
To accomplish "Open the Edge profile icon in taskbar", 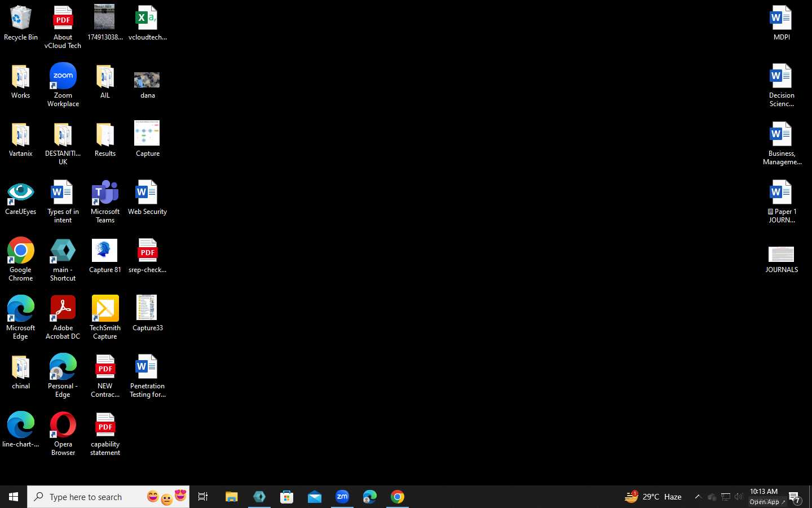I will (x=370, y=497).
